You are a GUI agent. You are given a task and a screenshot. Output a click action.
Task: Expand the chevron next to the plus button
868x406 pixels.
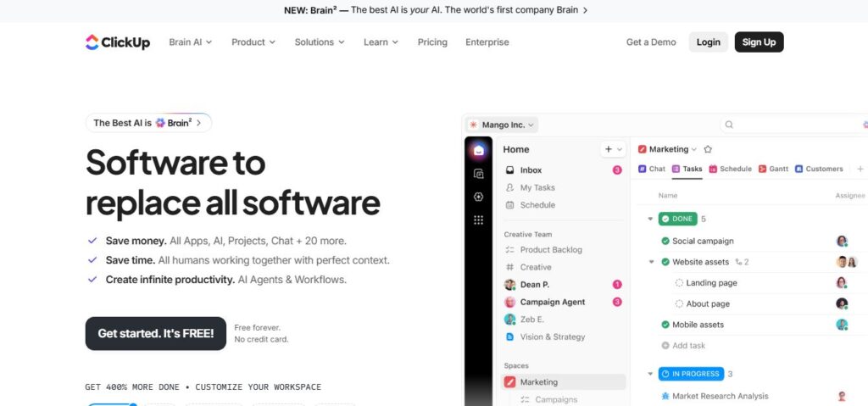pyautogui.click(x=620, y=149)
